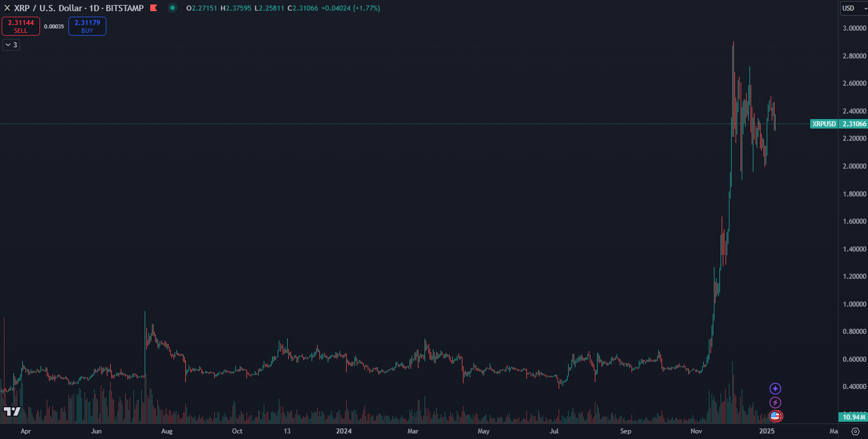Image resolution: width=868 pixels, height=439 pixels.
Task: Click the Jun label on time axis
Action: (x=96, y=431)
